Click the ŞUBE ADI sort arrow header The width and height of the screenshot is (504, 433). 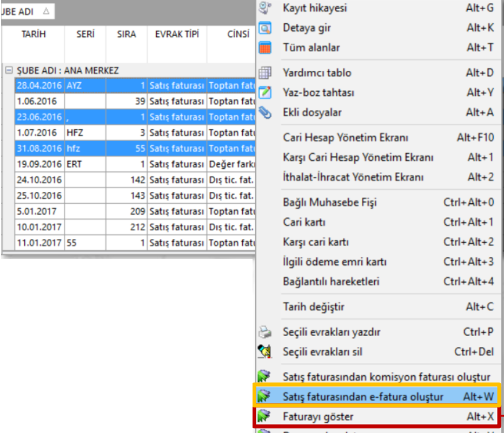(x=45, y=11)
